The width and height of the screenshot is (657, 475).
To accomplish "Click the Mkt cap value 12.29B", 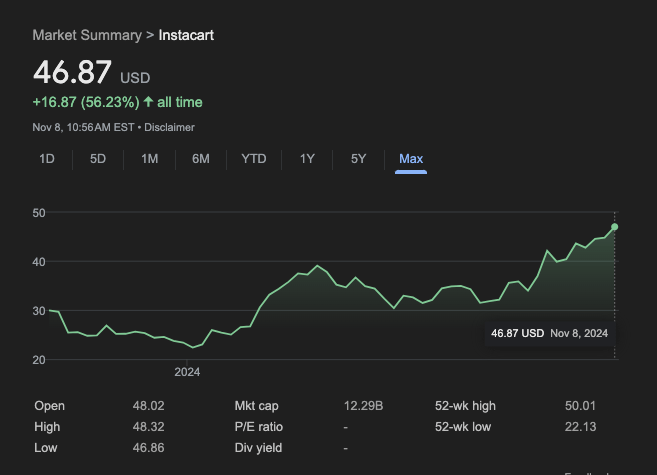I will click(363, 405).
